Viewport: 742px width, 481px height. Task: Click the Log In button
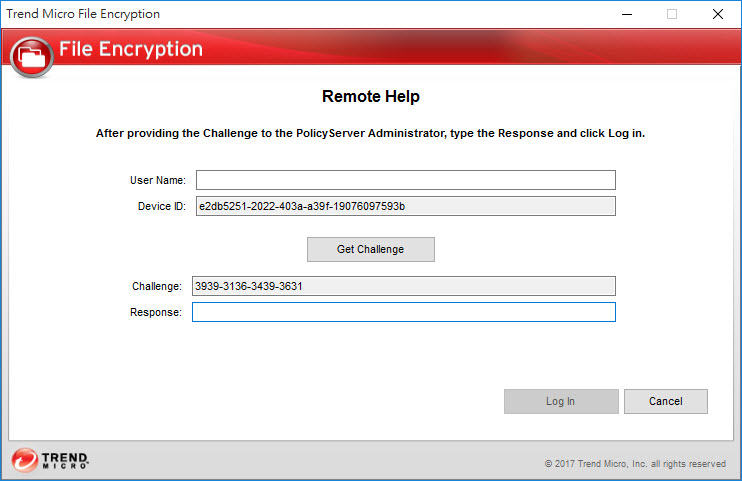click(561, 401)
